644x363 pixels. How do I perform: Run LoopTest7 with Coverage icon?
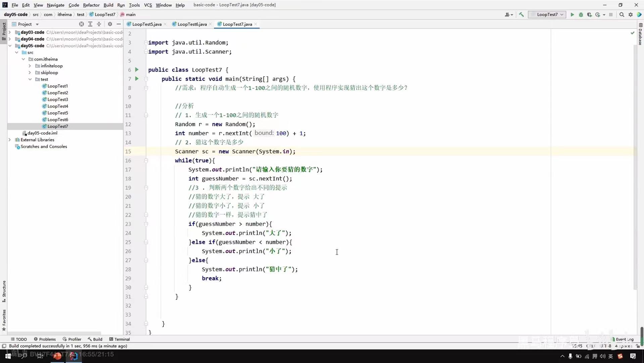pos(590,14)
